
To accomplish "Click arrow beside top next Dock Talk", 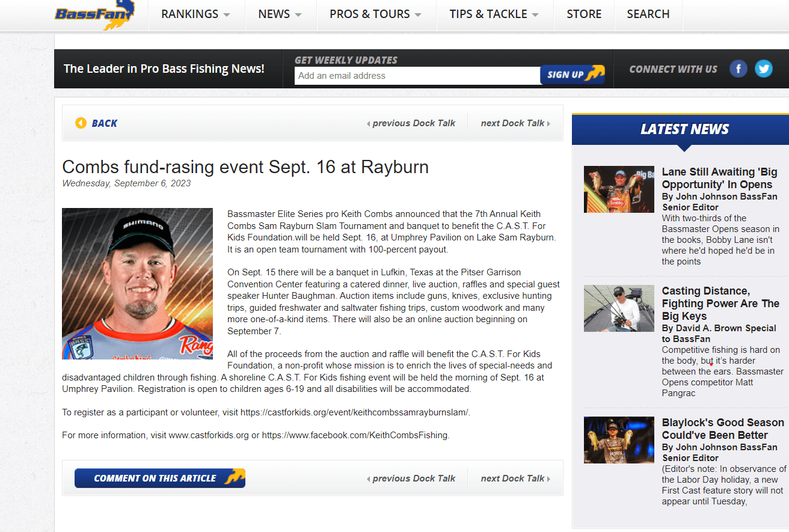I will click(x=548, y=123).
